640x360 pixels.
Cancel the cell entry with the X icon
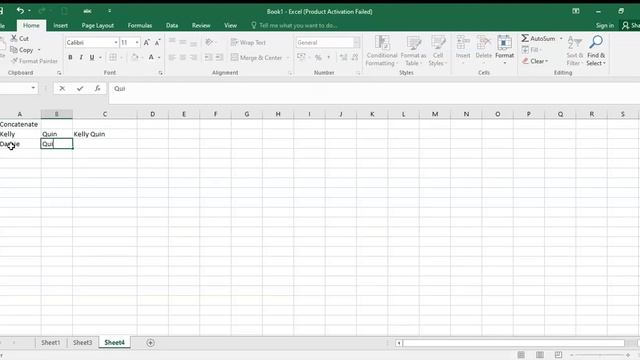(62, 88)
